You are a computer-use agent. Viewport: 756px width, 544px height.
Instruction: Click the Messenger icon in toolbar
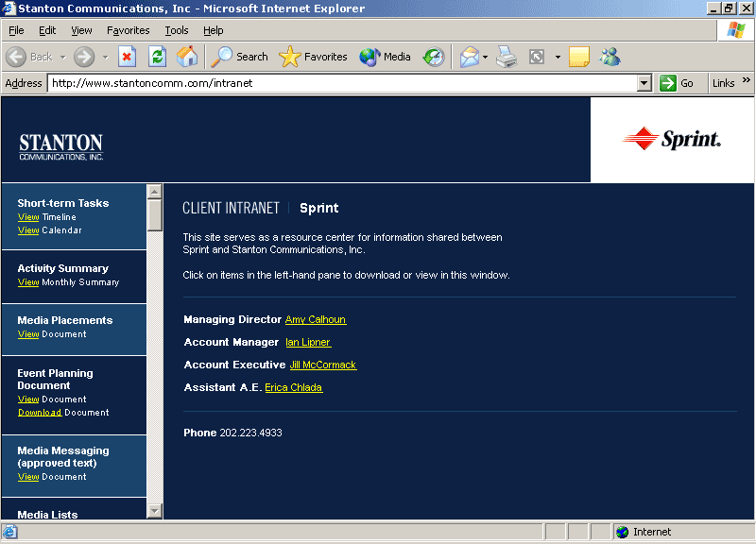coord(610,57)
